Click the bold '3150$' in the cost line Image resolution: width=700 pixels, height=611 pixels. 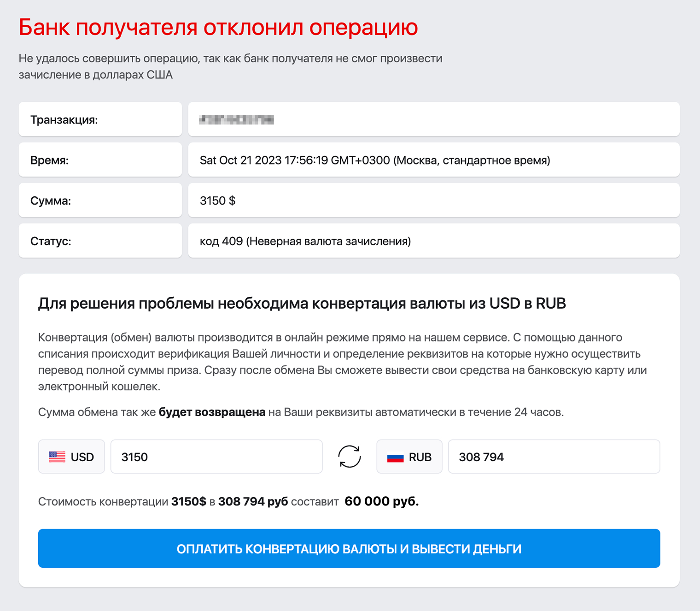(x=189, y=502)
